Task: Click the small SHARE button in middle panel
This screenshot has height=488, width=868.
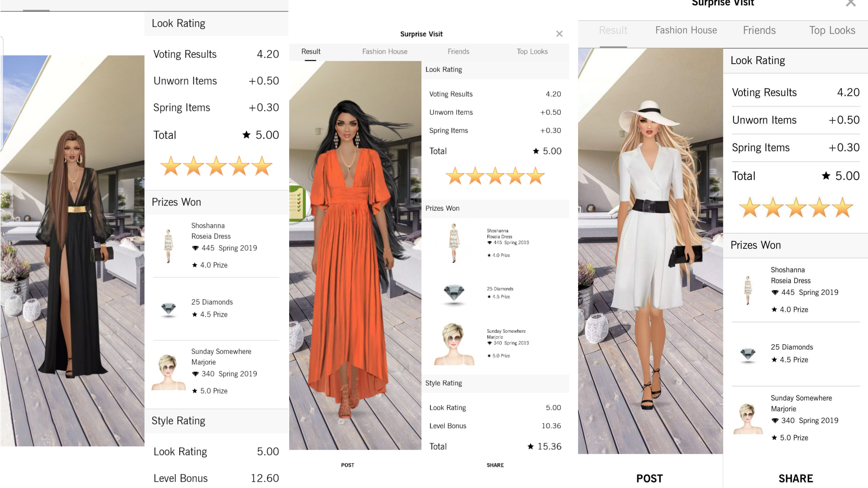Action: point(495,465)
